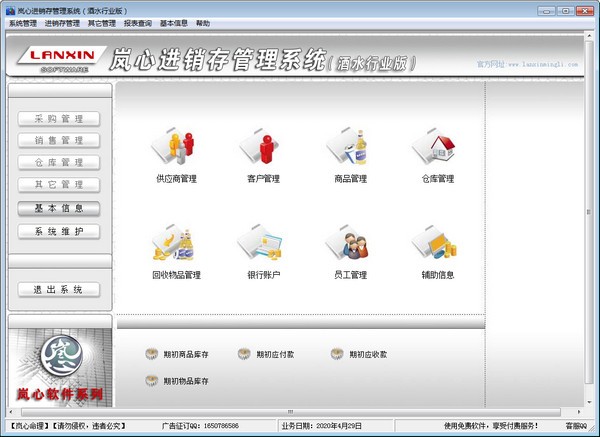Click the horizontal scrollbar left arrow

click(11, 412)
